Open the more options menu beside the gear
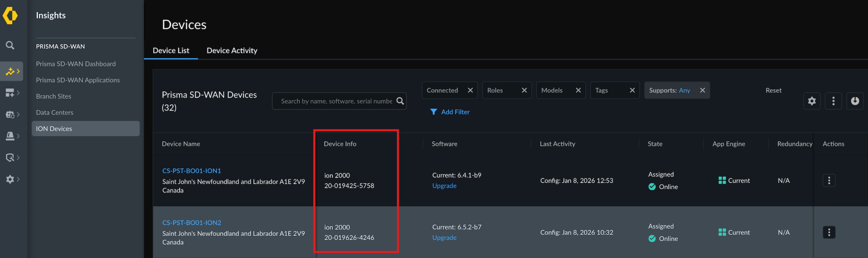The image size is (868, 258). [833, 101]
